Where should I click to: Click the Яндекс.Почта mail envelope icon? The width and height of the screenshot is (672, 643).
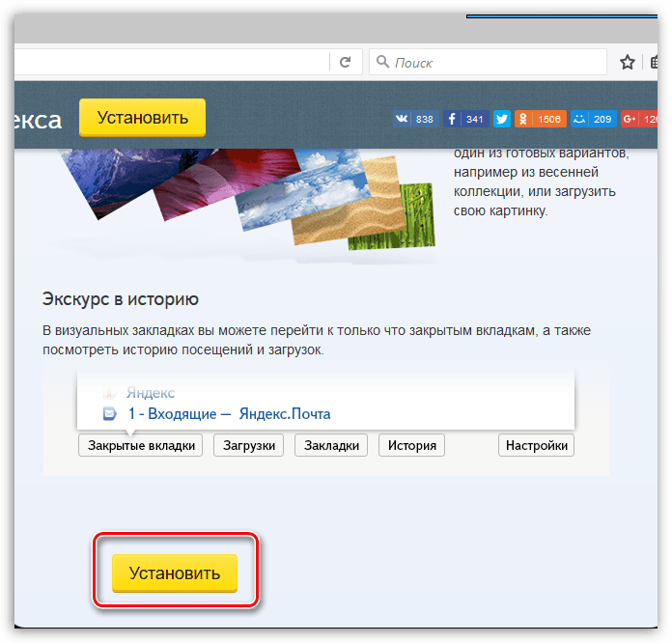(110, 413)
